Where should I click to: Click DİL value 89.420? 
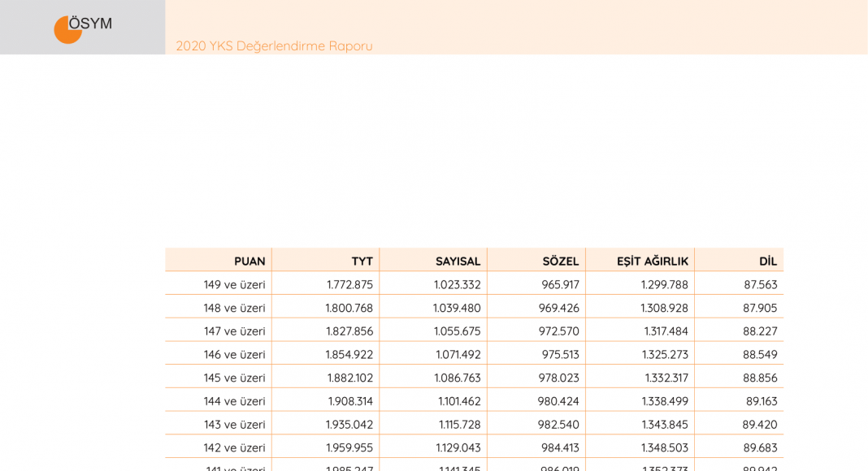click(x=760, y=424)
